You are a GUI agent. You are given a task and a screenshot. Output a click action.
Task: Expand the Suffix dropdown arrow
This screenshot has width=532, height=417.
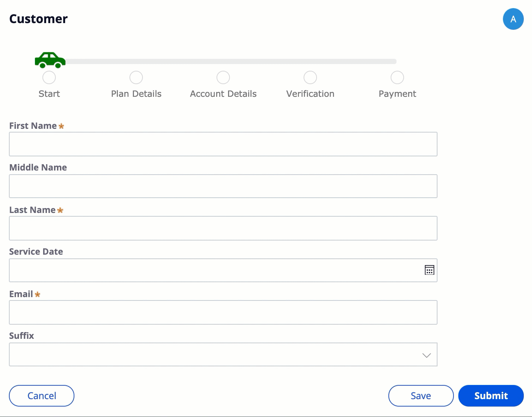point(426,355)
